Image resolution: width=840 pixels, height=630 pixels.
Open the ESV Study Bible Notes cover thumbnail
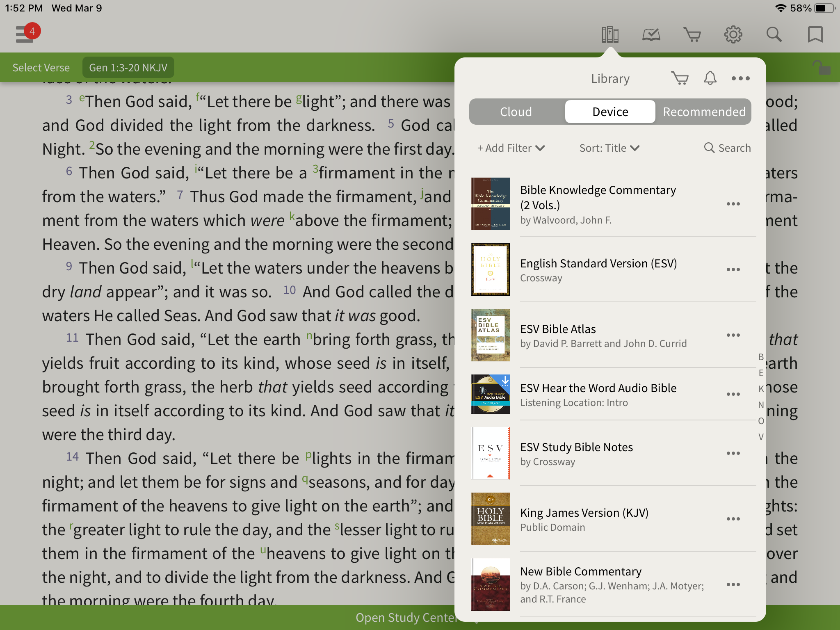point(491,453)
